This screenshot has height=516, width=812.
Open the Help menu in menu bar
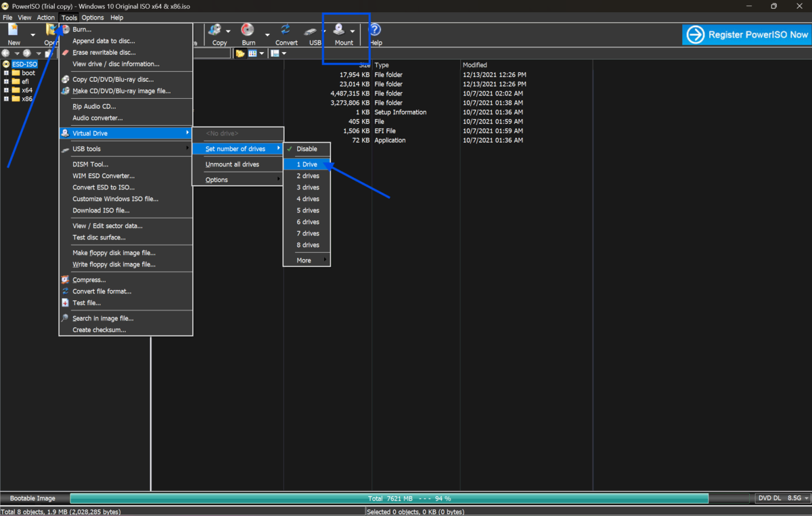[x=116, y=18]
